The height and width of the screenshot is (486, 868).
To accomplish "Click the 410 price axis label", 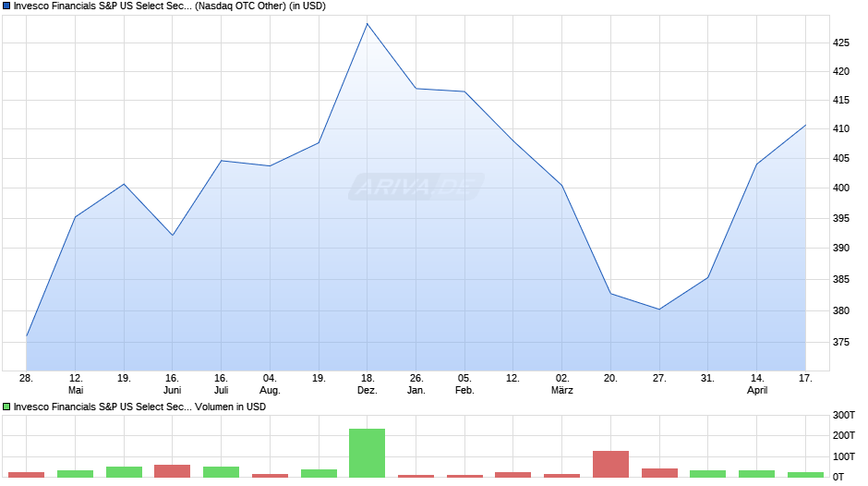I will [x=841, y=128].
